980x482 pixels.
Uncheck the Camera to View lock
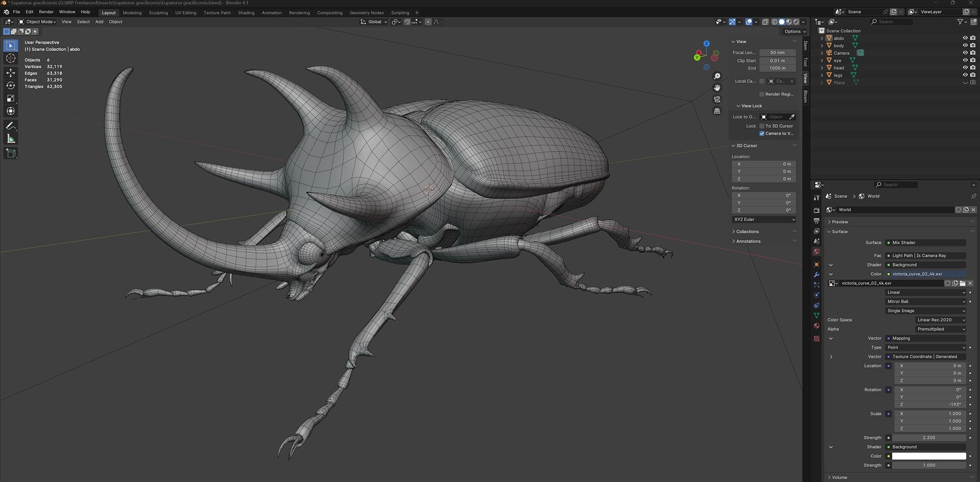(x=762, y=133)
